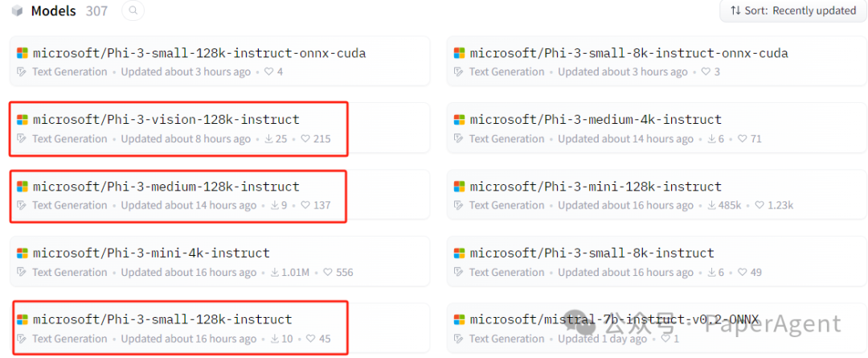The image size is (868, 358).
Task: Open microsoft/Phi-3-medium-4k-instruct model
Action: (596, 120)
